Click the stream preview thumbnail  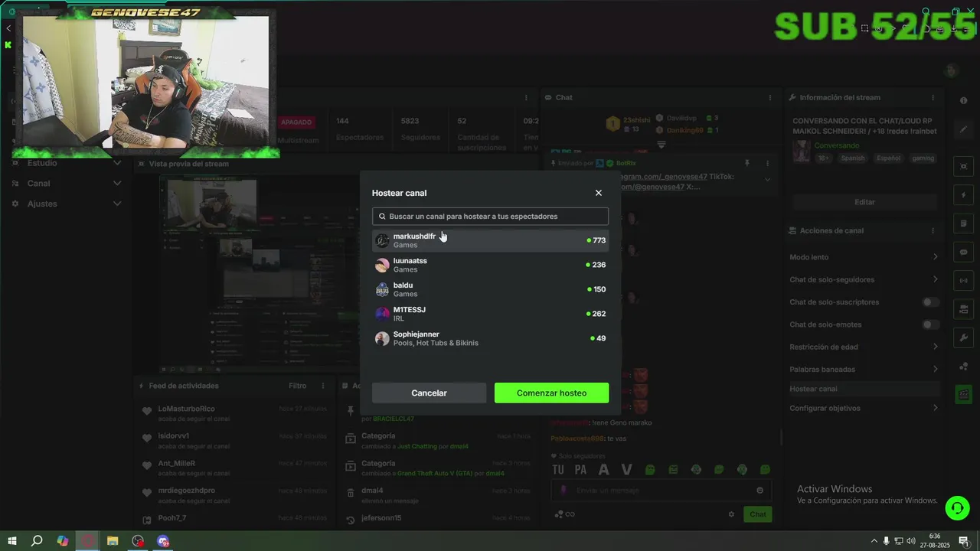pyautogui.click(x=259, y=272)
